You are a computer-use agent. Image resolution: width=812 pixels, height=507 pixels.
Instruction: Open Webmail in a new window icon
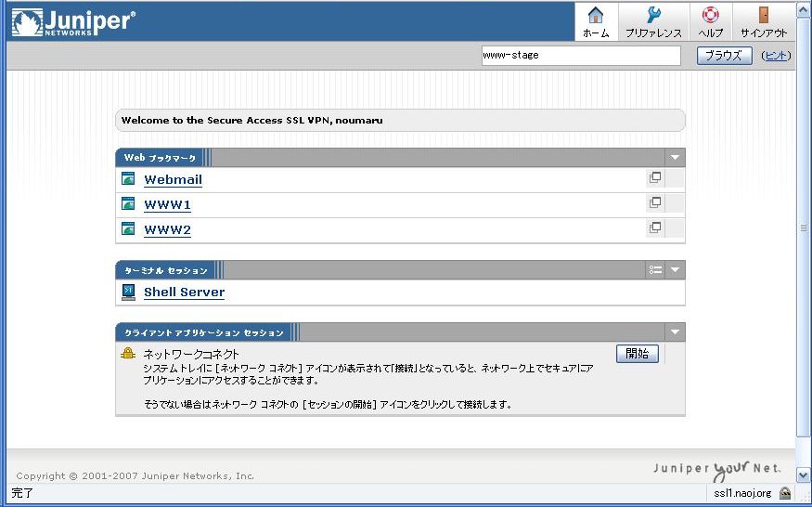coord(655,177)
